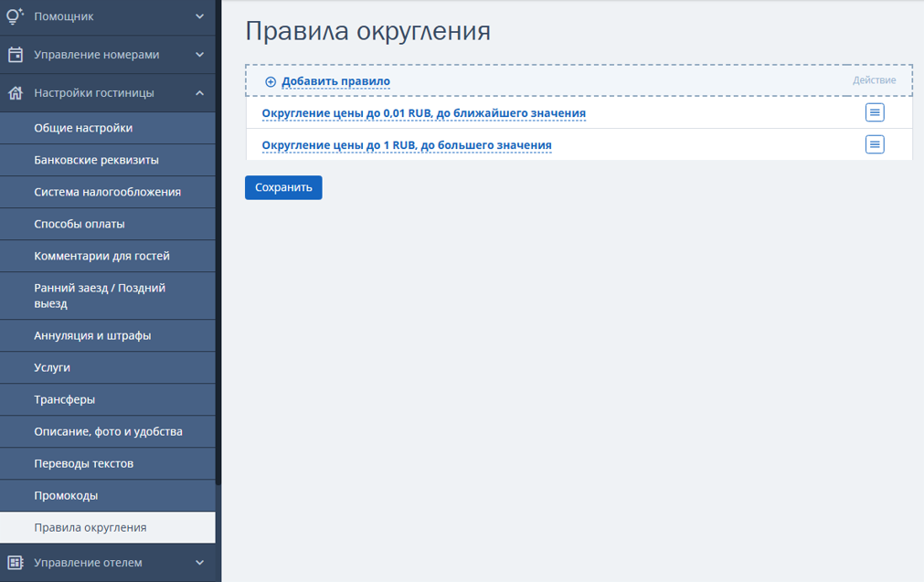
Task: Select Способы оплаты in sidebar
Action: (x=107, y=224)
